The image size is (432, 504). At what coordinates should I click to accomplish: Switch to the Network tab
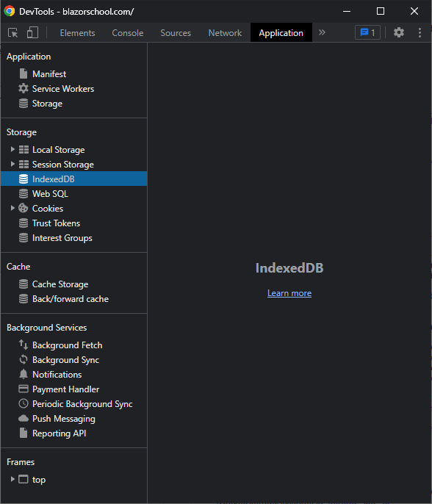225,33
